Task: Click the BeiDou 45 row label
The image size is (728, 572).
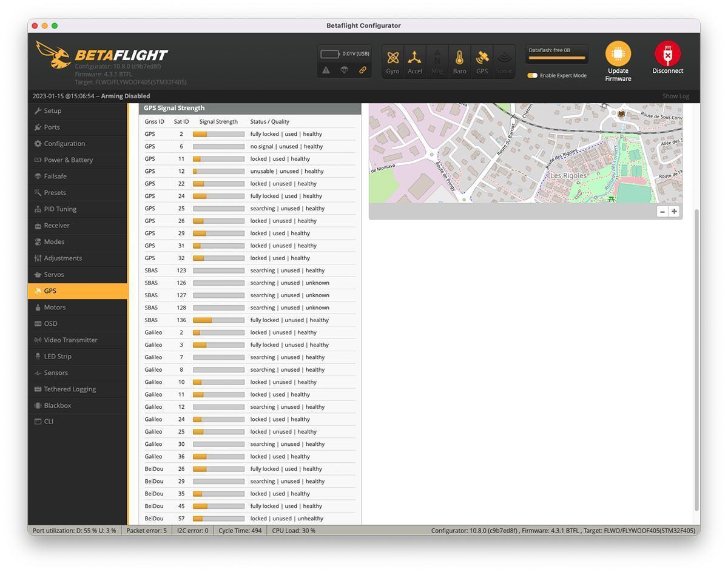Action: click(154, 506)
